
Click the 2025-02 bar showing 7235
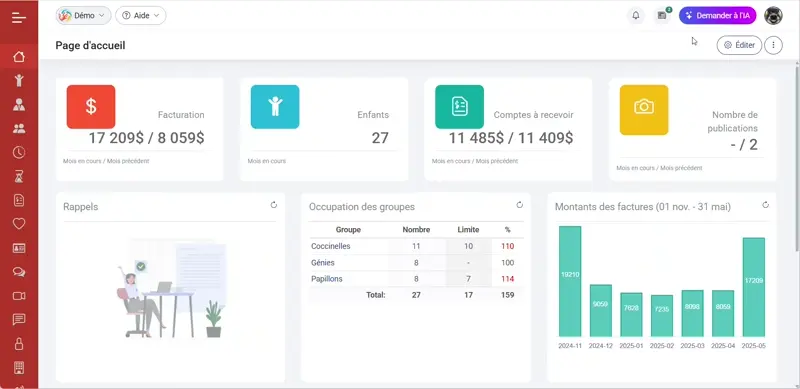tap(662, 316)
